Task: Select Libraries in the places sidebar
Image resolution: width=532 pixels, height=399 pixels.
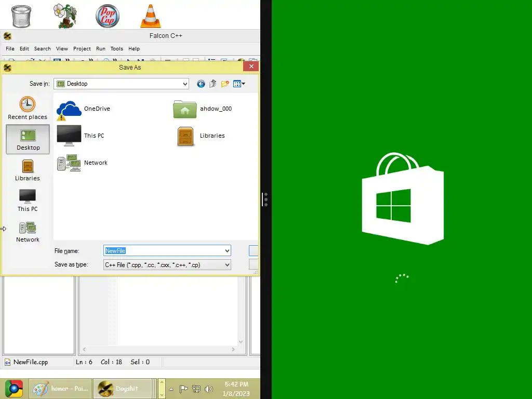Action: coord(28,170)
